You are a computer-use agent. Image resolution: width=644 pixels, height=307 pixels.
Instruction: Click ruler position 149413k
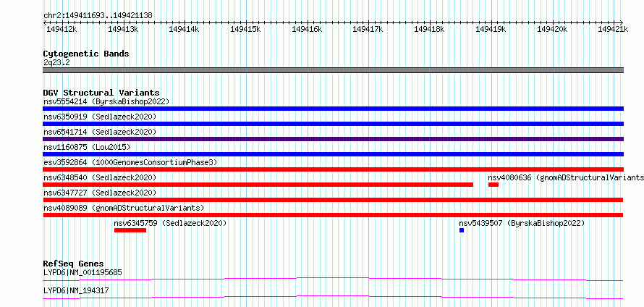123,29
